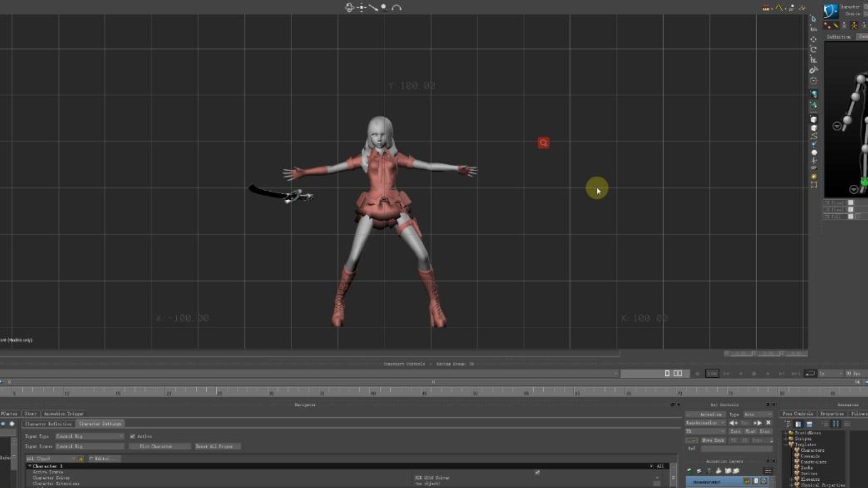The width and height of the screenshot is (868, 488).
Task: Collapse the Character 1 tree entry
Action: point(30,465)
